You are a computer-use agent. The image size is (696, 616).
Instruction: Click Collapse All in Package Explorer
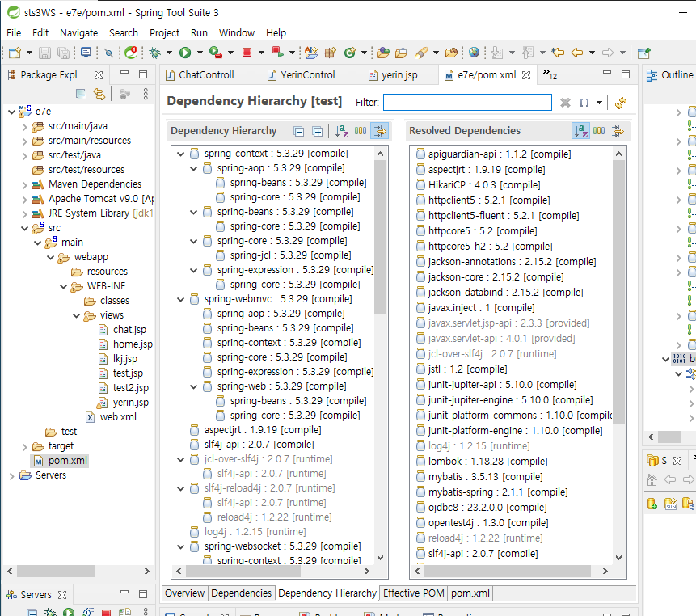(x=81, y=94)
